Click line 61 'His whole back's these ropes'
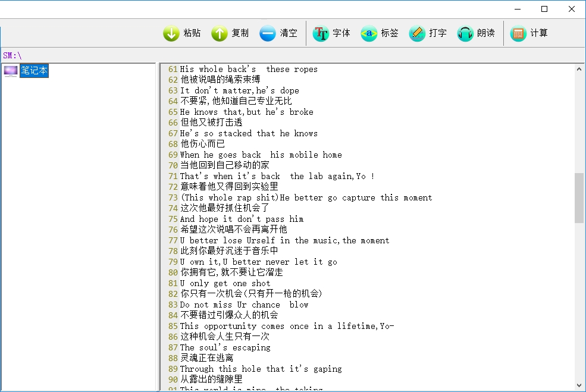 pos(249,69)
